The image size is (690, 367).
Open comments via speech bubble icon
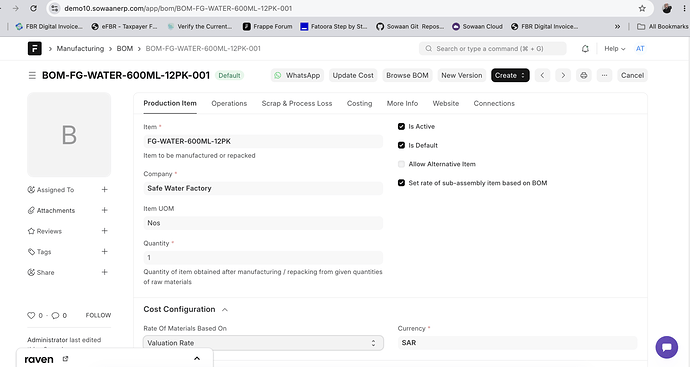point(55,316)
